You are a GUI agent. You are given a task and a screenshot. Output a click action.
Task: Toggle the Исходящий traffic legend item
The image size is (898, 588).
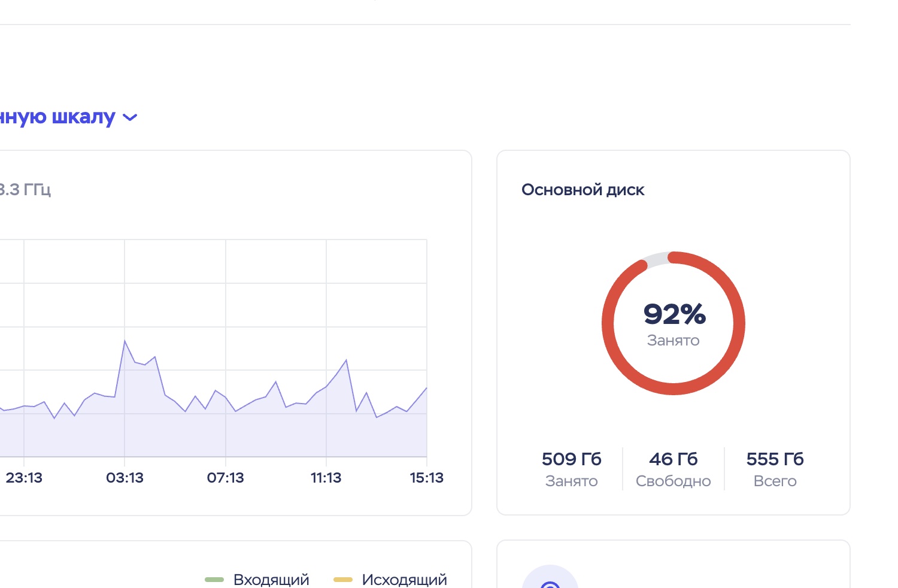390,580
